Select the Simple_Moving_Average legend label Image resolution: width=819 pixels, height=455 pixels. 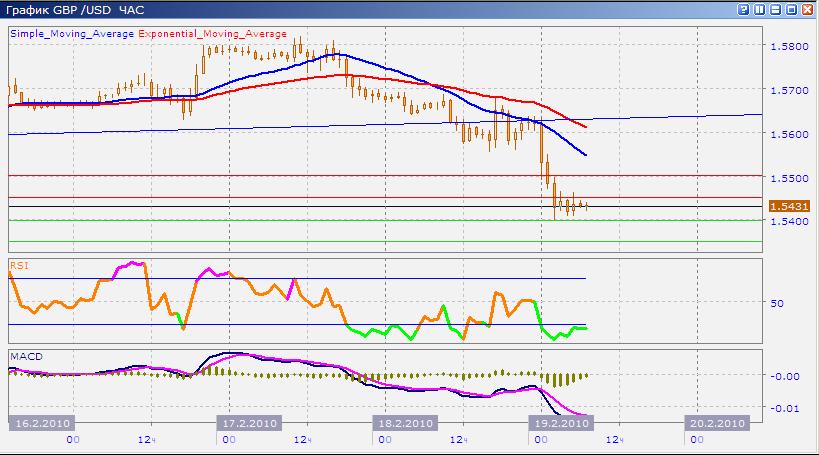[x=72, y=33]
